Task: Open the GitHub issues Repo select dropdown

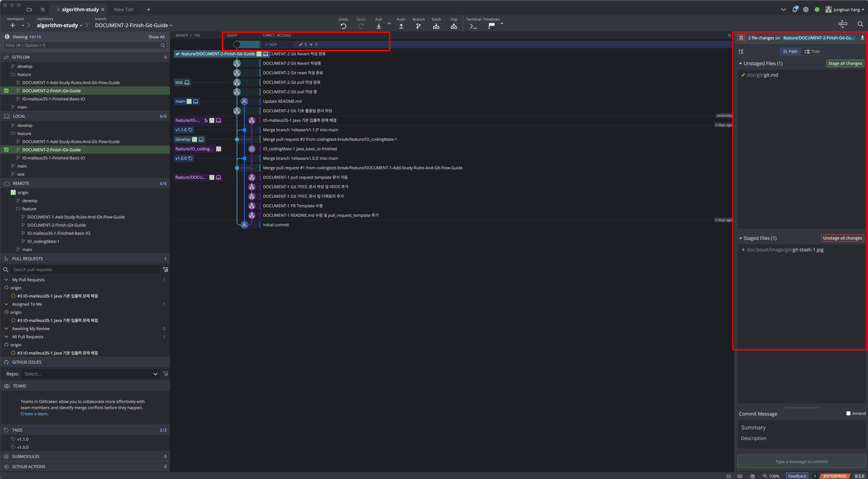Action: [90, 374]
